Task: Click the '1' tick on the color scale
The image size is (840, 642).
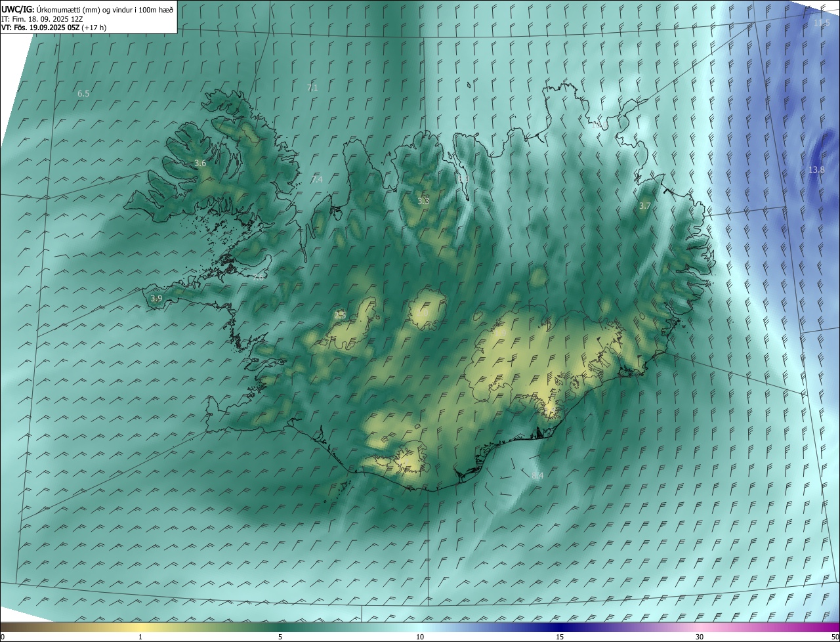Action: 140,637
